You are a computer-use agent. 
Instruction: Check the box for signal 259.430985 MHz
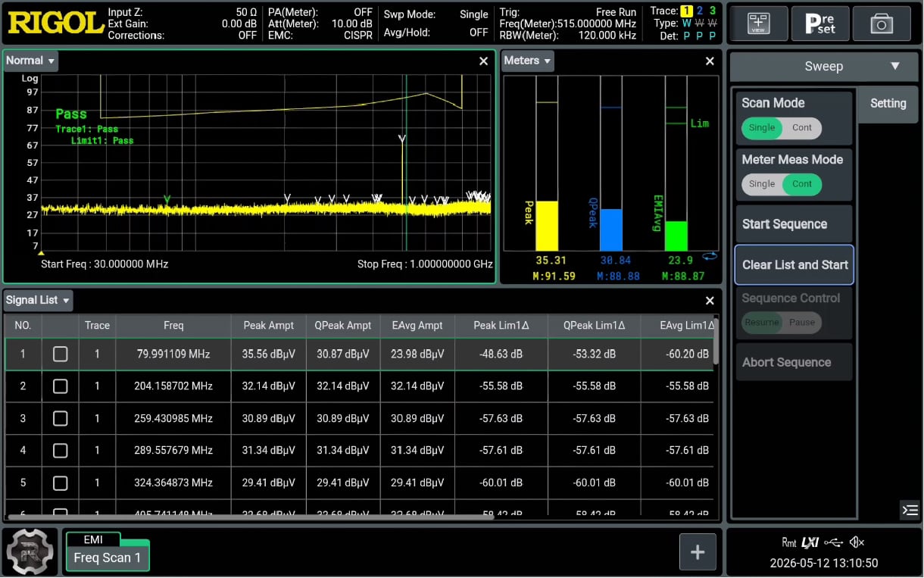coord(61,418)
